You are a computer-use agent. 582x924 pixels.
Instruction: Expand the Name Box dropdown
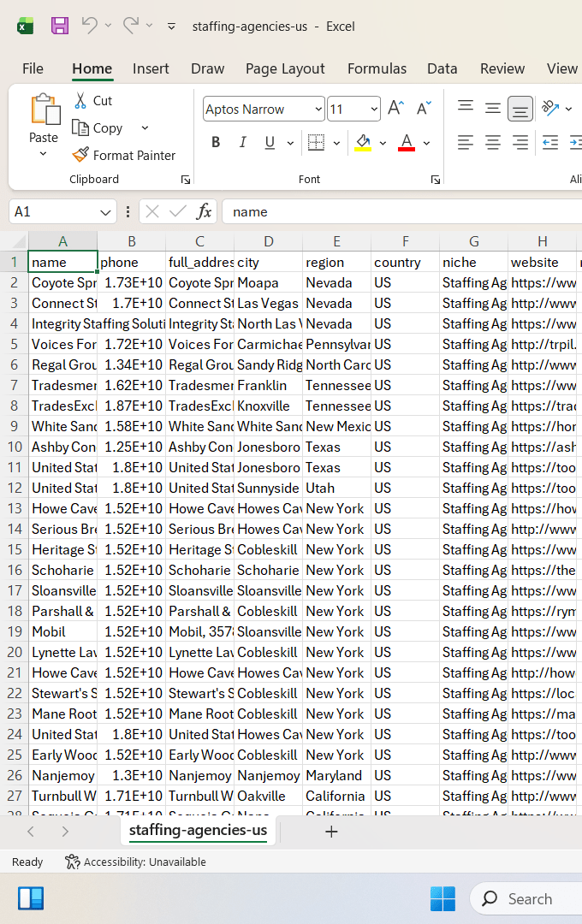[x=105, y=212]
